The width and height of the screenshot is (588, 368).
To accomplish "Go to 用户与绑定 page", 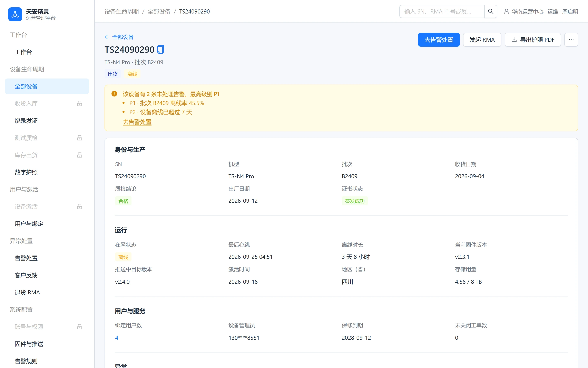I will [x=47, y=224].
